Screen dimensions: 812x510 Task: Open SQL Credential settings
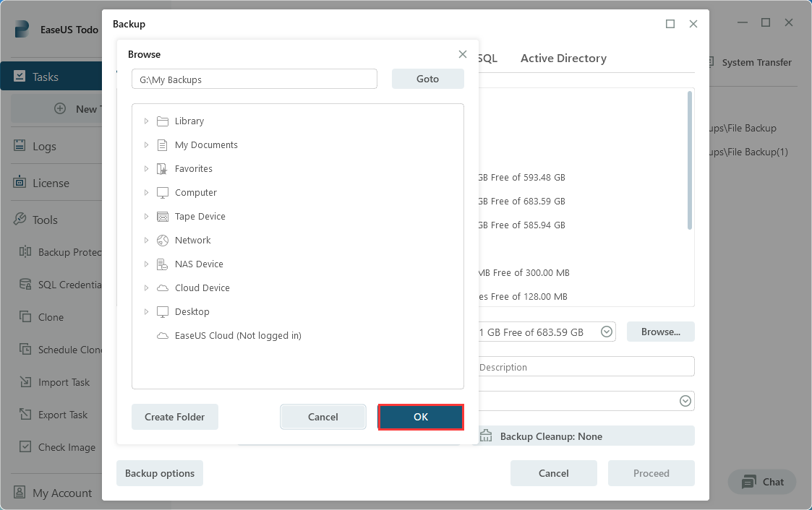[x=61, y=284]
